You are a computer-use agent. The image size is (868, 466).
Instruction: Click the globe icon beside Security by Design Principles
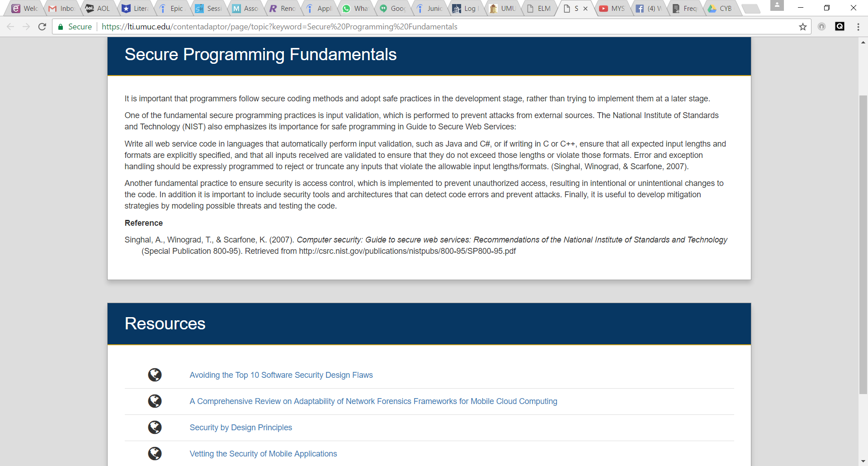click(155, 428)
